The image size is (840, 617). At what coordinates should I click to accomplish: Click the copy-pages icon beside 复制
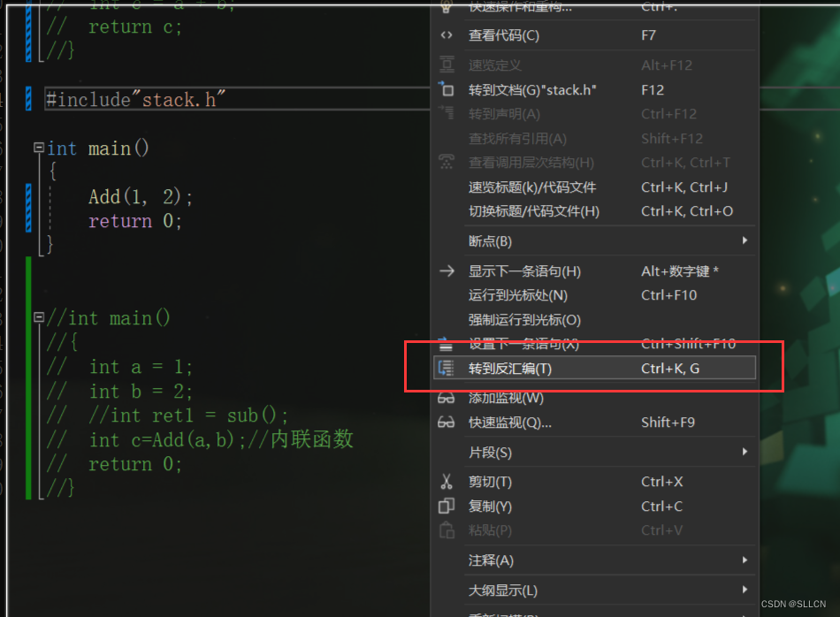point(447,506)
